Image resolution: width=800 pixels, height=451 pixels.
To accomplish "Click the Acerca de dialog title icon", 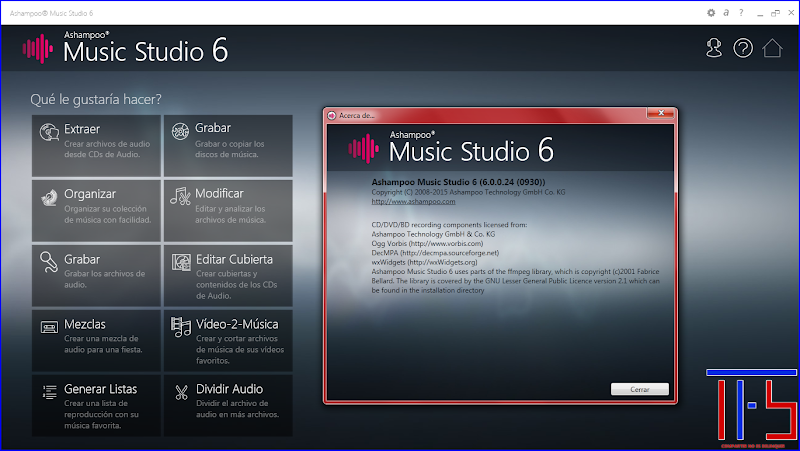I will [332, 115].
